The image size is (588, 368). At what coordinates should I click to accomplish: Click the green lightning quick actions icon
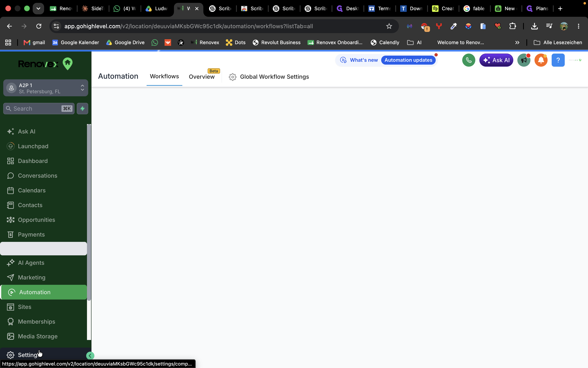pos(82,109)
